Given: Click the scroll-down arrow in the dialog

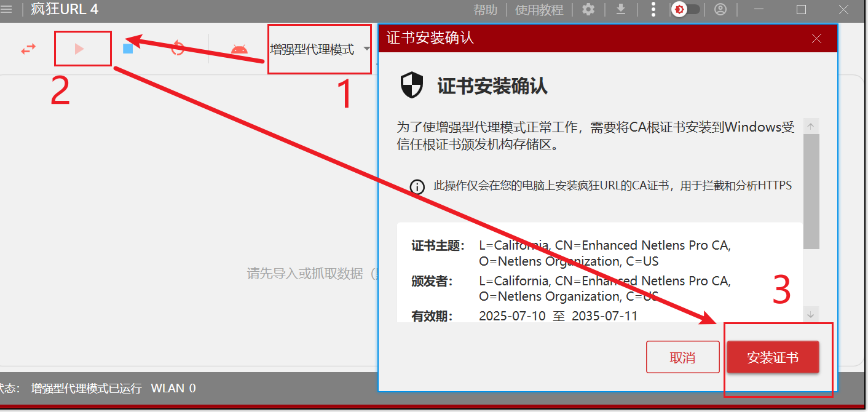Looking at the screenshot, I should pos(811,315).
